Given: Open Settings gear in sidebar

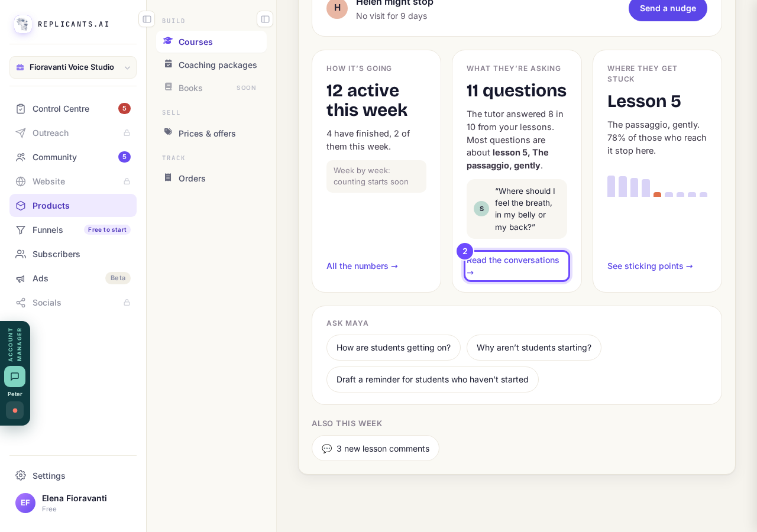Looking at the screenshot, I should pyautogui.click(x=21, y=475).
